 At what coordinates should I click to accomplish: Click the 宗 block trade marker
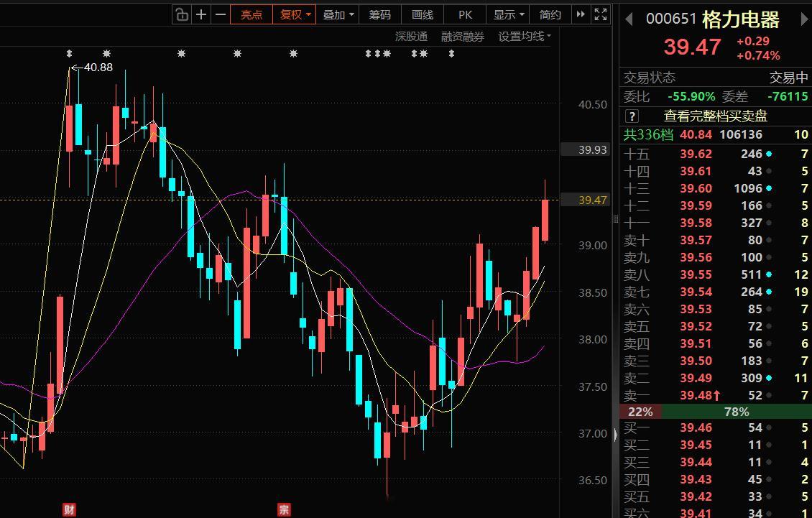click(284, 509)
